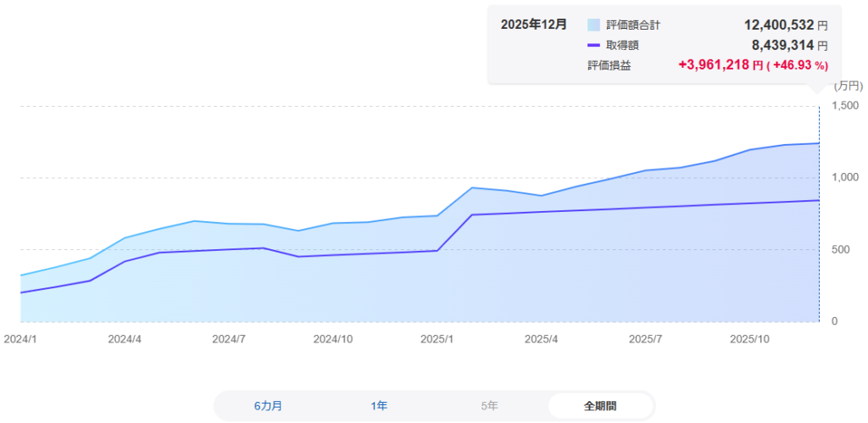
Task: Click the 2024/7 x-axis label
Action: tap(228, 338)
